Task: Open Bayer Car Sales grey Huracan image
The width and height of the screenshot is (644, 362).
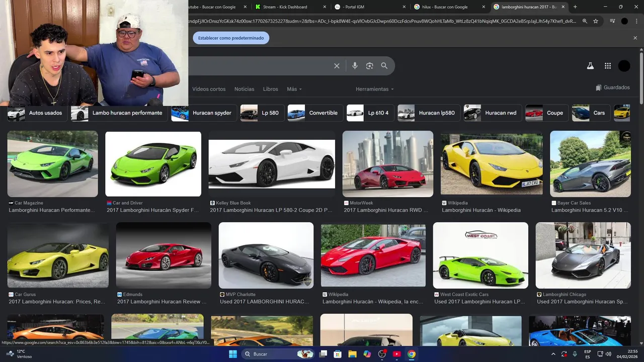Action: click(590, 164)
